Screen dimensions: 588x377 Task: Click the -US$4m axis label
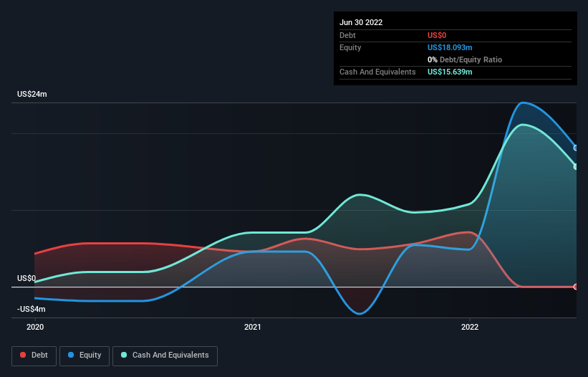[31, 309]
